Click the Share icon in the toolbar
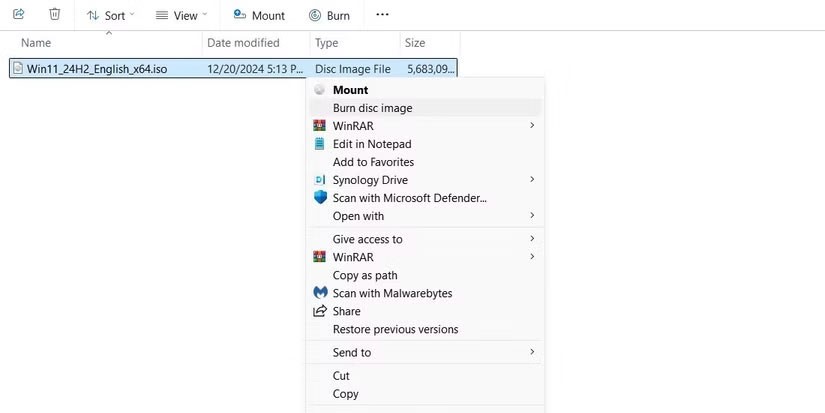 18,15
